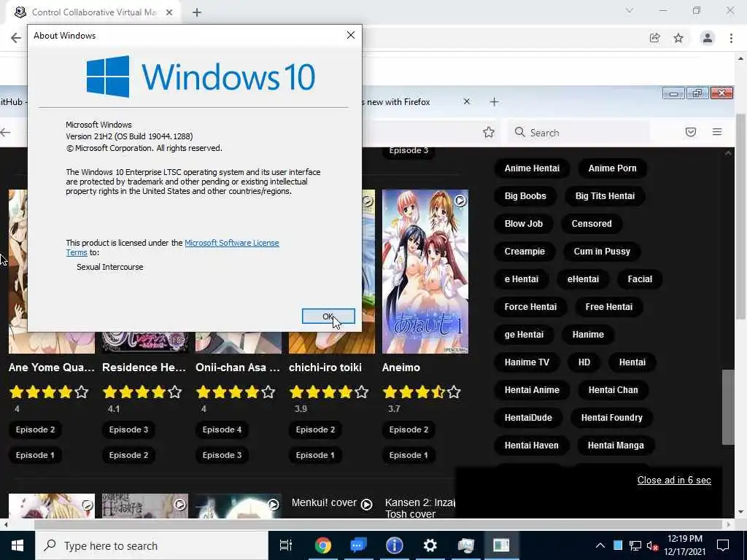Open the taskbar clock showing 12:19 PM
747x560 pixels.
coord(685,545)
